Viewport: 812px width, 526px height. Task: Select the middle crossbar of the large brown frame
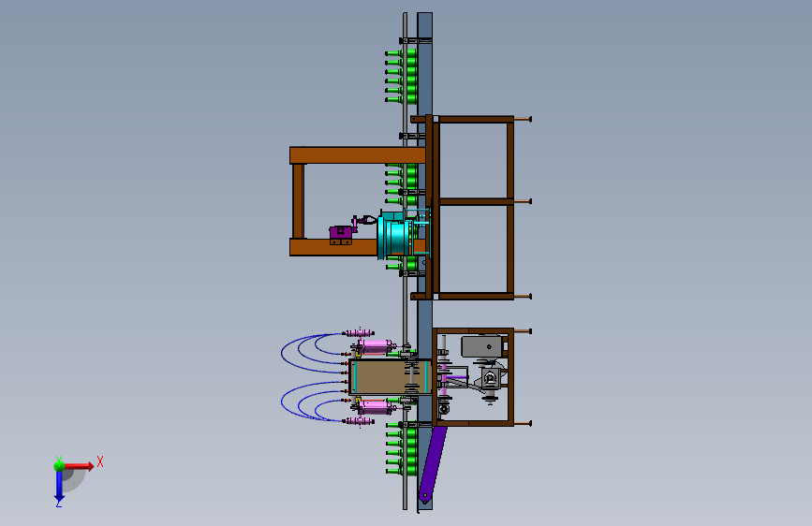(476, 201)
